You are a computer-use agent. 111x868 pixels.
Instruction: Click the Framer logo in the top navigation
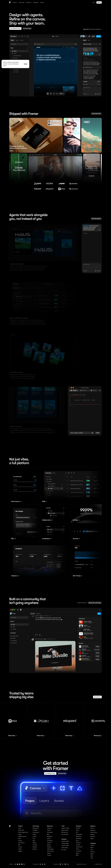coord(10,2)
